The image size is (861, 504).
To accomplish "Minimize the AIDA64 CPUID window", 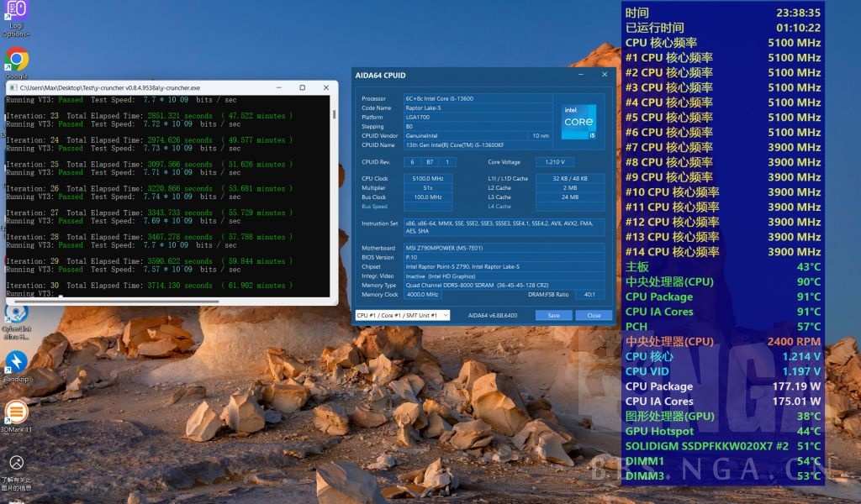I will coord(581,75).
